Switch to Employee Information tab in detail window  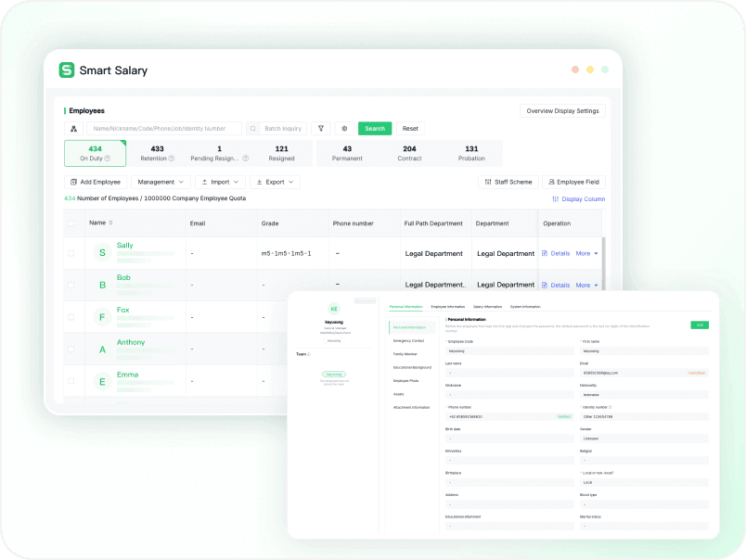click(x=448, y=307)
